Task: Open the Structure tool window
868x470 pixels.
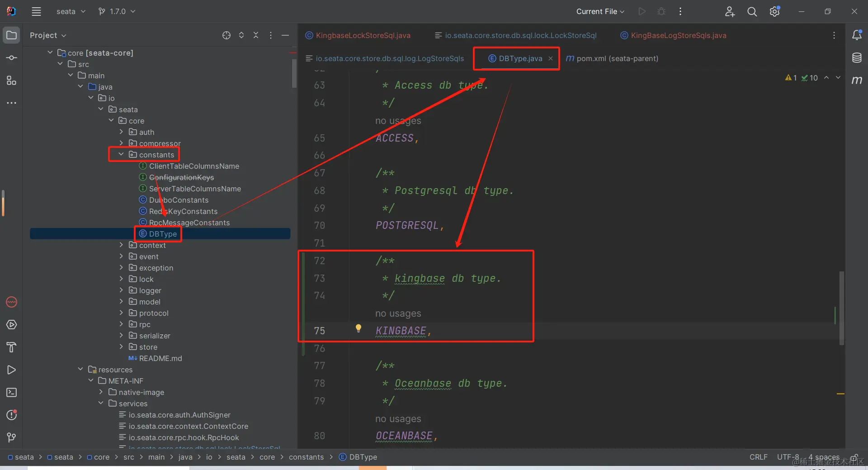Action: pos(12,81)
